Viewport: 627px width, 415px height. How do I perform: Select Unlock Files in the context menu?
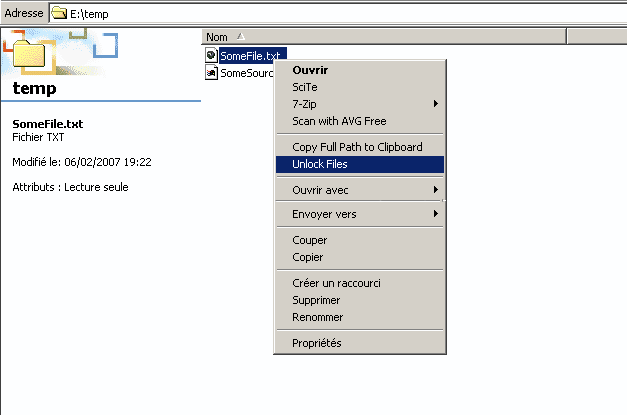(x=359, y=164)
